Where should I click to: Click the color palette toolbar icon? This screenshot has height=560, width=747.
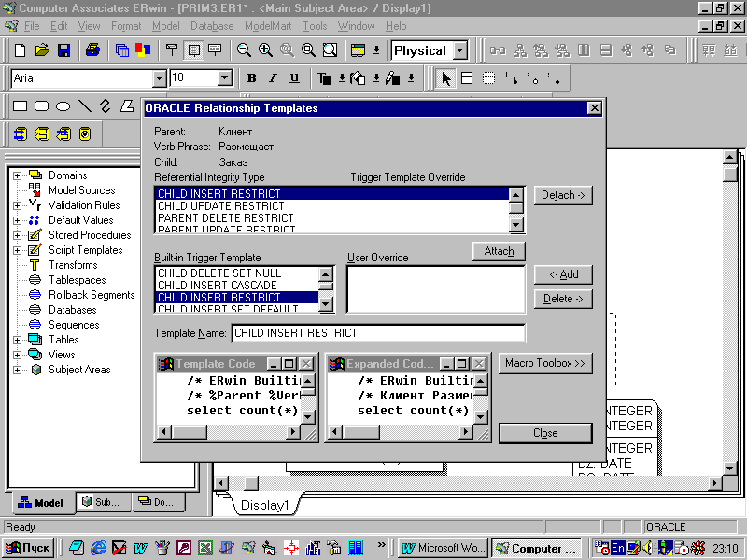click(x=143, y=50)
